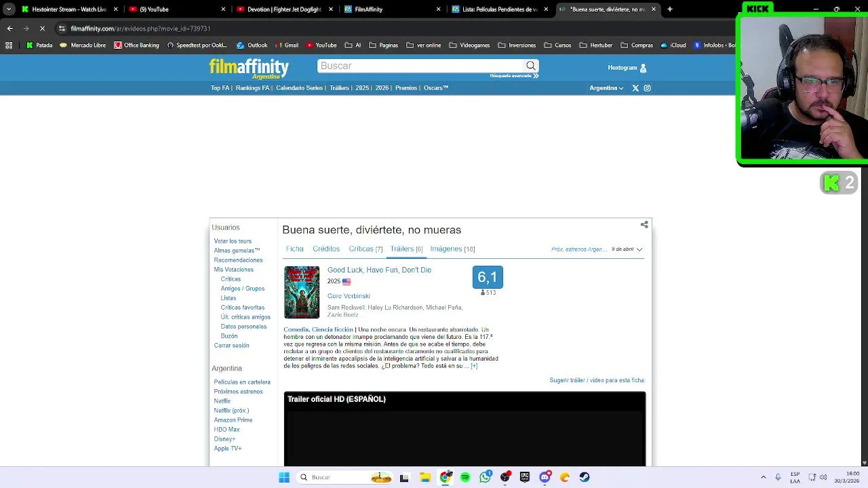The image size is (868, 488).
Task: Switch to Créditos tab
Action: click(x=326, y=249)
